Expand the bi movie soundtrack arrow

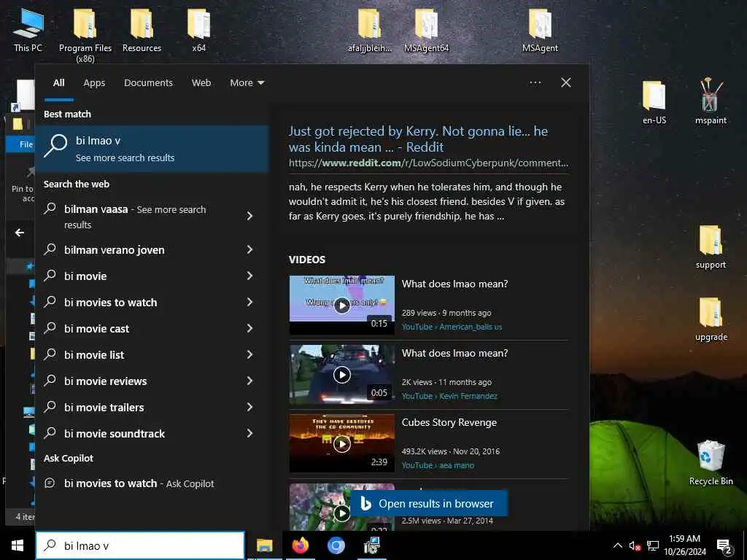[249, 433]
